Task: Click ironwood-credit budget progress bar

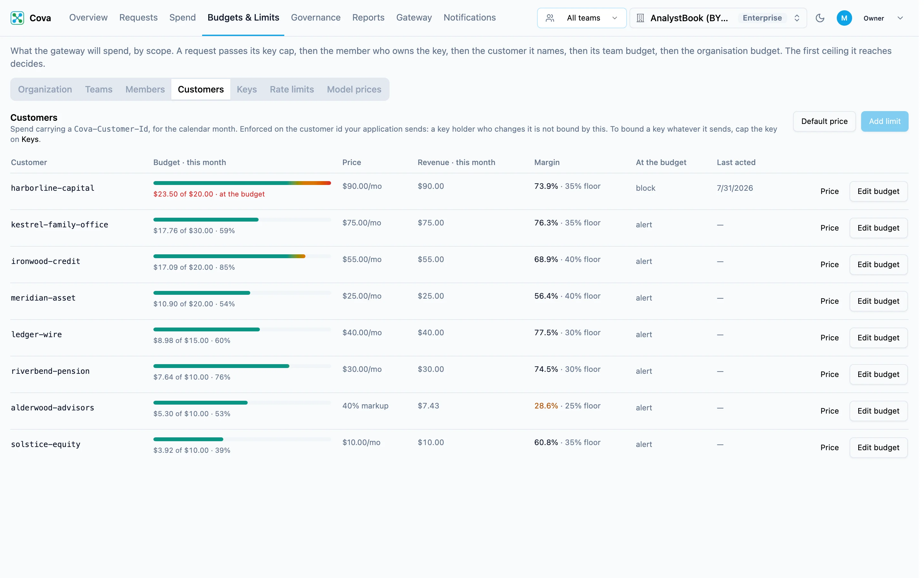Action: [x=242, y=257]
